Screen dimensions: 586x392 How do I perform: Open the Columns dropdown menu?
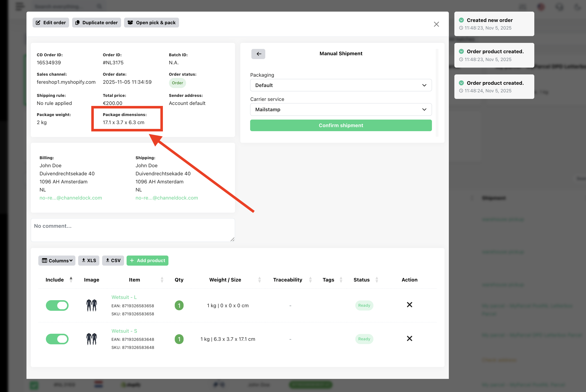pyautogui.click(x=57, y=261)
